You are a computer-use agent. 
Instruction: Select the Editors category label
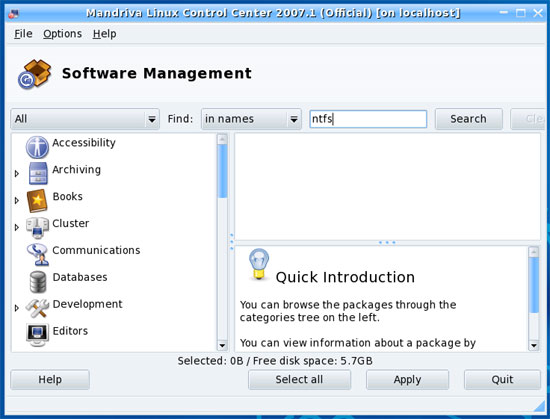click(70, 331)
